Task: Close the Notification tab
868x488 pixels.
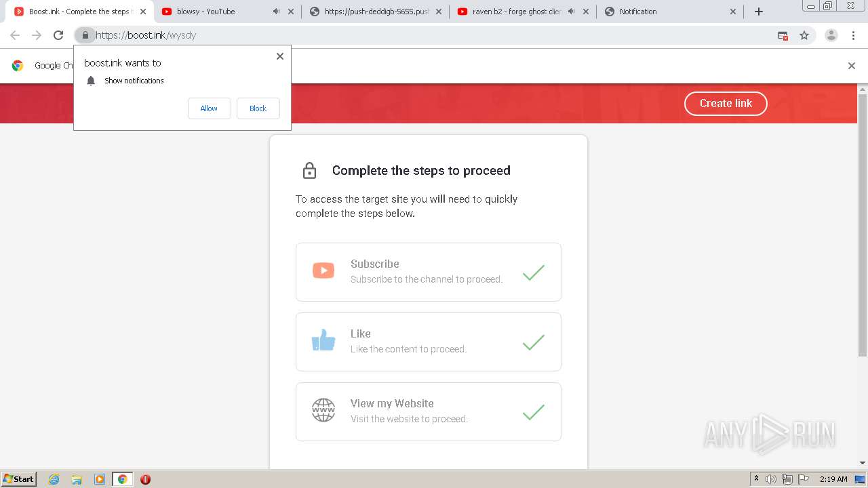Action: pos(733,12)
